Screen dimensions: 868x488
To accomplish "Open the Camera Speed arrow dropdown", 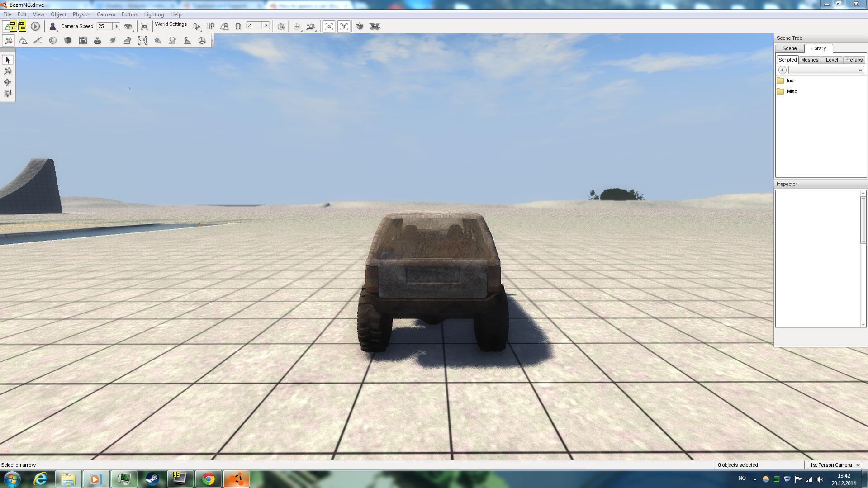I will [116, 26].
